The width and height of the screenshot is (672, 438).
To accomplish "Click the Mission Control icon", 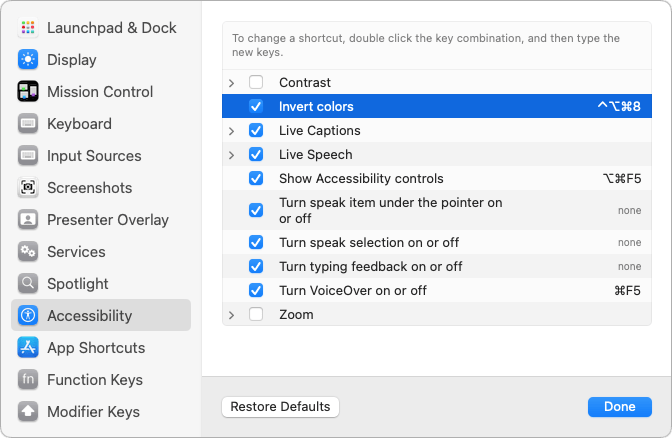I will [28, 91].
